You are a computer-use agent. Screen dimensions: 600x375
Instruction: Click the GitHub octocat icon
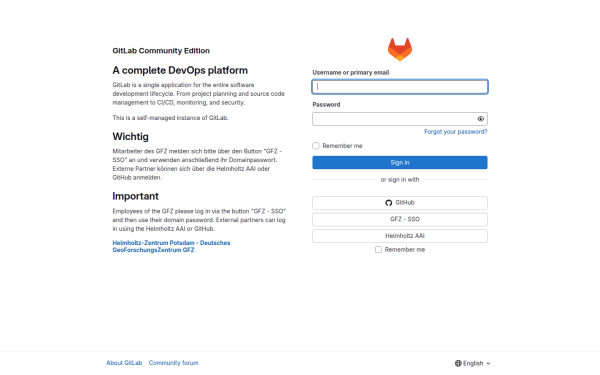point(389,203)
